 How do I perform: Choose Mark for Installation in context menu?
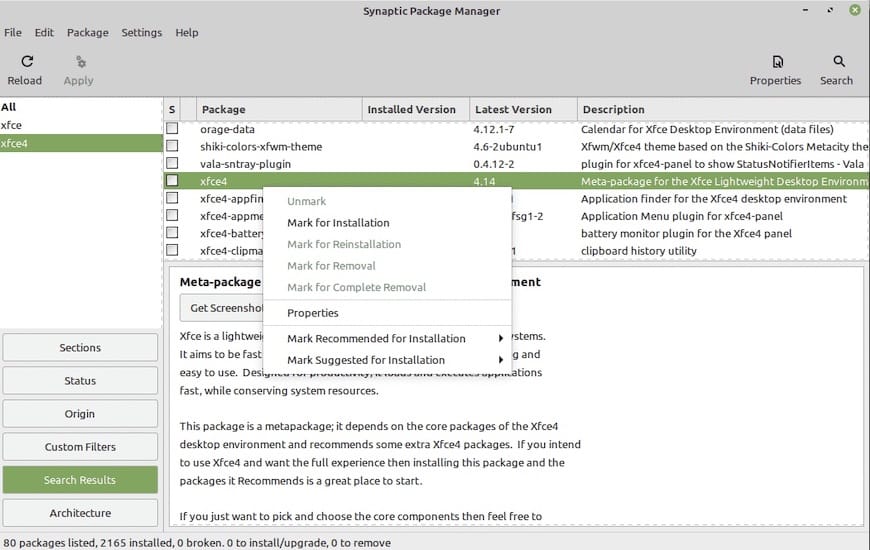[387, 223]
